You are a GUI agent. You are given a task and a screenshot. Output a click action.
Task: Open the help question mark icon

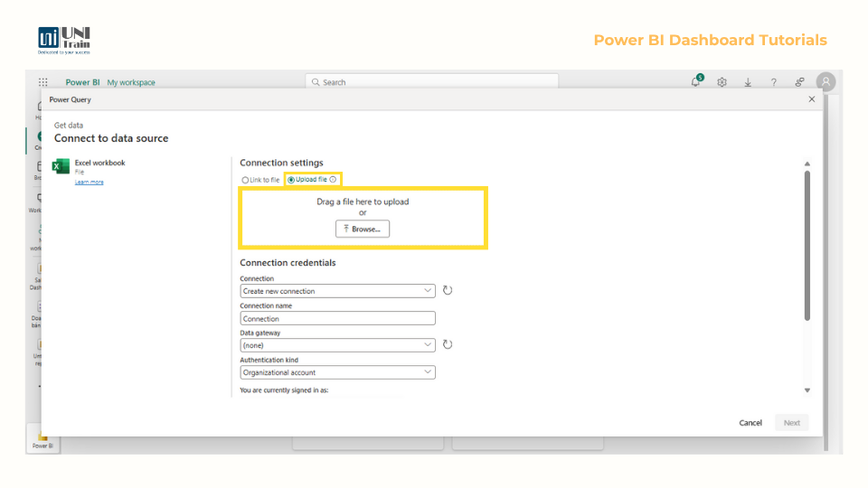774,82
